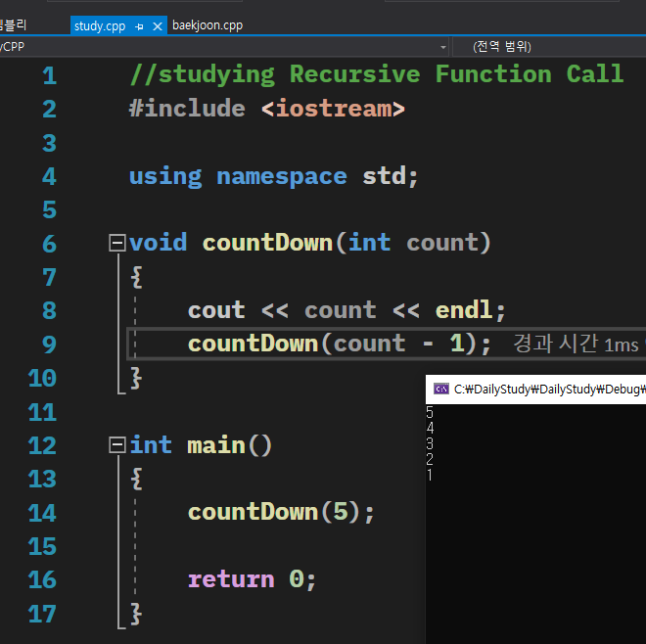The image size is (646, 644).
Task: Click the console window title path
Action: click(550, 389)
